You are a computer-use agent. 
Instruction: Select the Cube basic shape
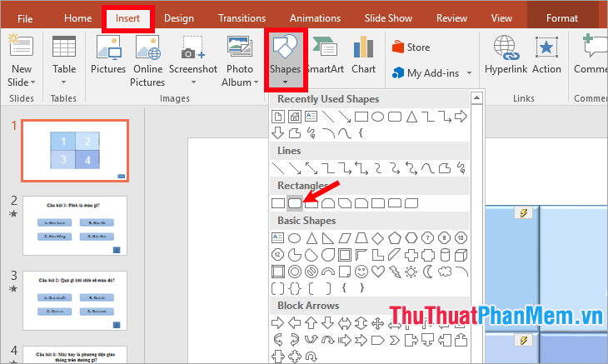point(461,255)
